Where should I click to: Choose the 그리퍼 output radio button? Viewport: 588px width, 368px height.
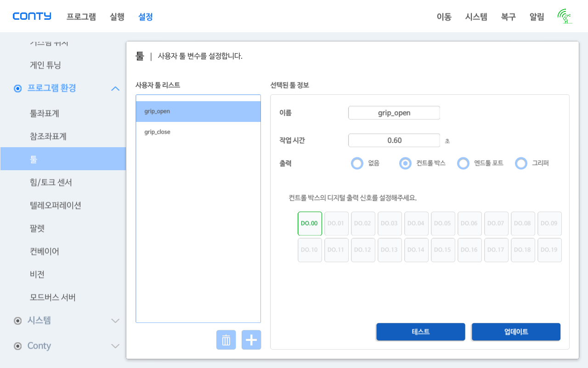(521, 163)
